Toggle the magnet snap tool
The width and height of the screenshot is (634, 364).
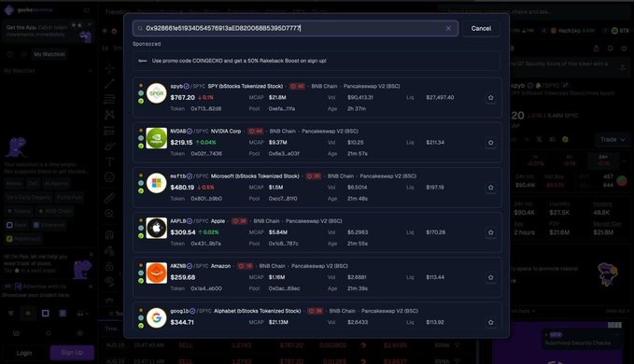pos(109,234)
